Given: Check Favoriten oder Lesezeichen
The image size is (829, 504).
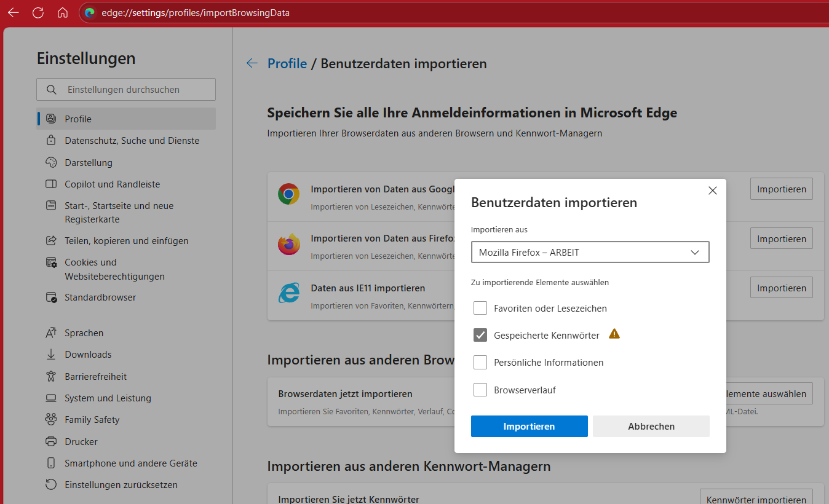Looking at the screenshot, I should pyautogui.click(x=480, y=309).
